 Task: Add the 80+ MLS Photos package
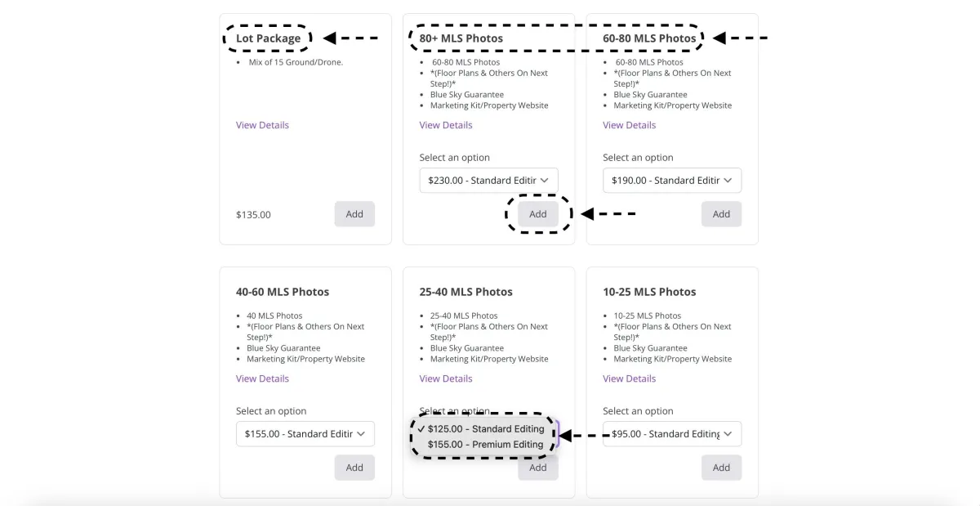tap(537, 214)
